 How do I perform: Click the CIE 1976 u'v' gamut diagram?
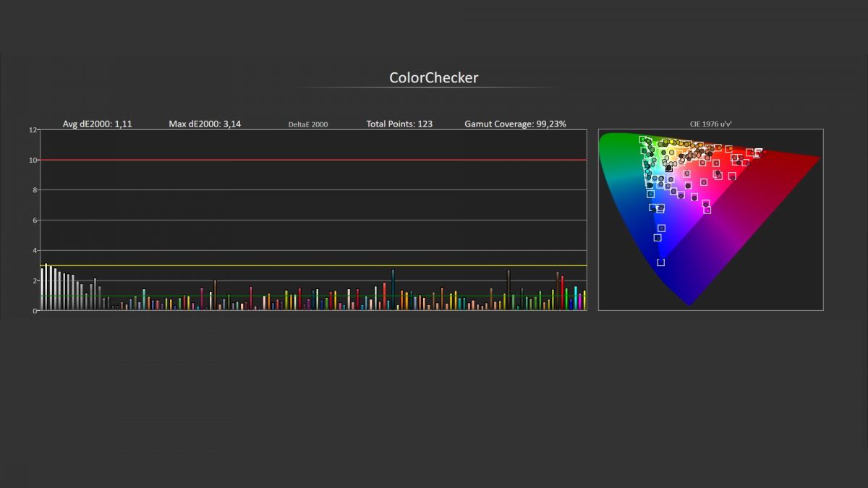point(710,220)
